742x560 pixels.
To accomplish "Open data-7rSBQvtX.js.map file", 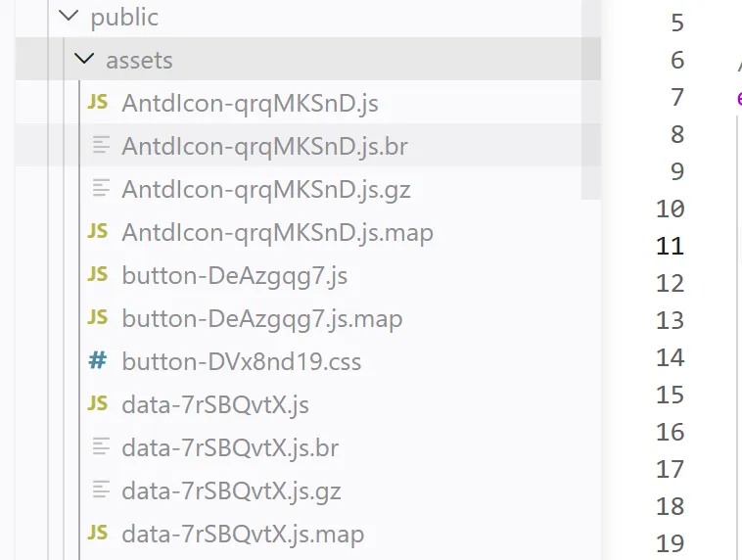I will pos(243,534).
